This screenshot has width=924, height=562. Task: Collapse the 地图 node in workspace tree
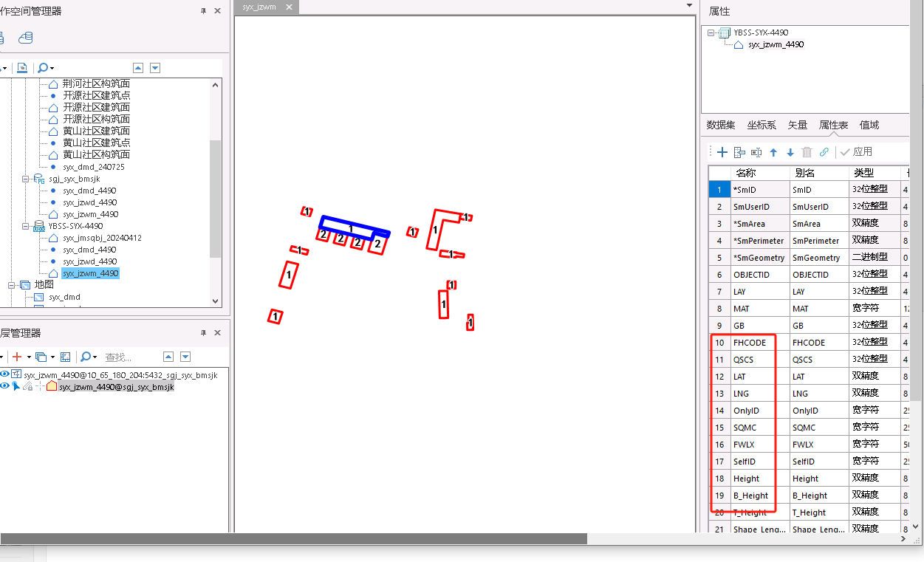[12, 285]
